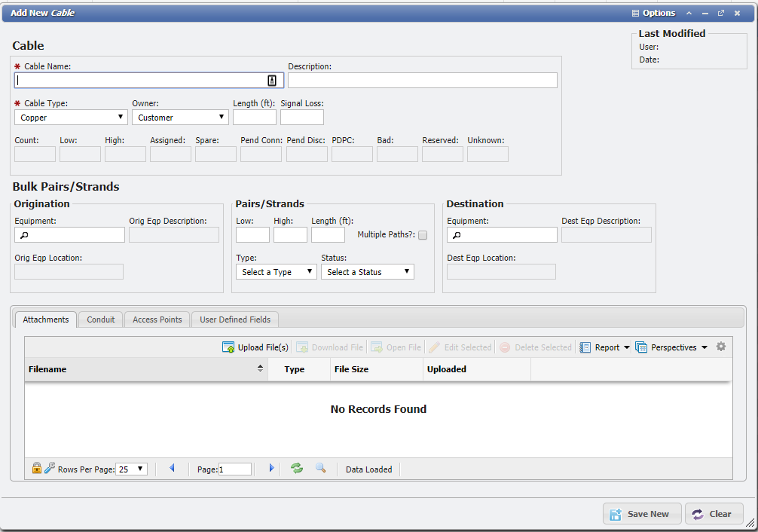Open the Cable Type dropdown showing Copper
Image resolution: width=758 pixels, height=532 pixels.
[x=71, y=117]
